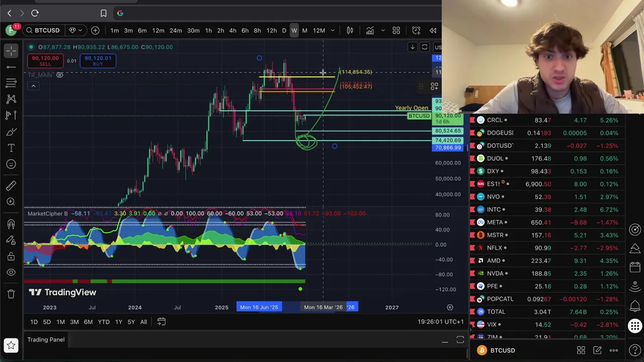Open price scale settings hexagon icon

pyautogui.click(x=450, y=307)
